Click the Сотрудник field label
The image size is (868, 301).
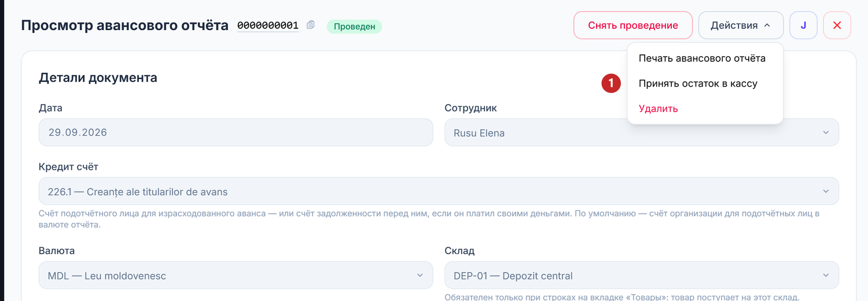coord(470,108)
